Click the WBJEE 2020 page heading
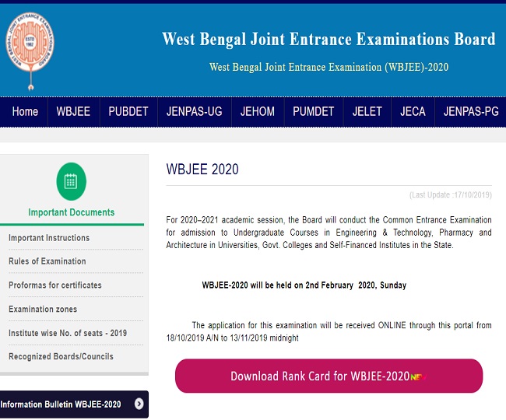 point(202,170)
